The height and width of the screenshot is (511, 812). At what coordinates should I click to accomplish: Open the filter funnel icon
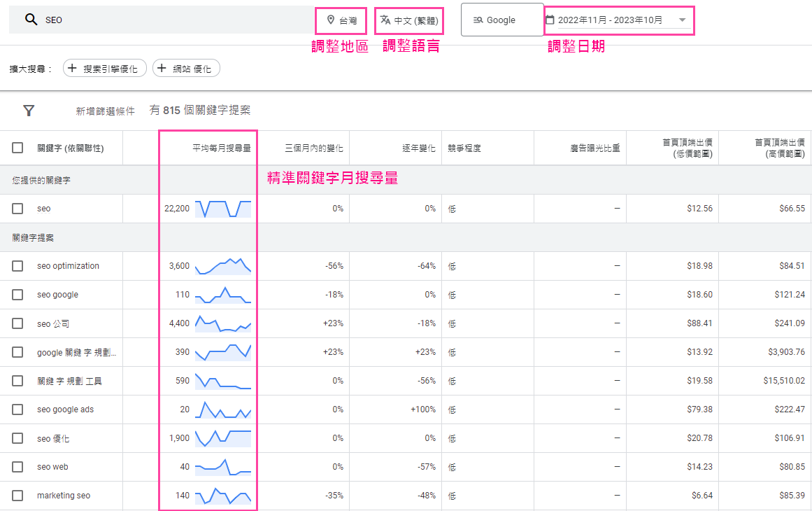[x=29, y=111]
